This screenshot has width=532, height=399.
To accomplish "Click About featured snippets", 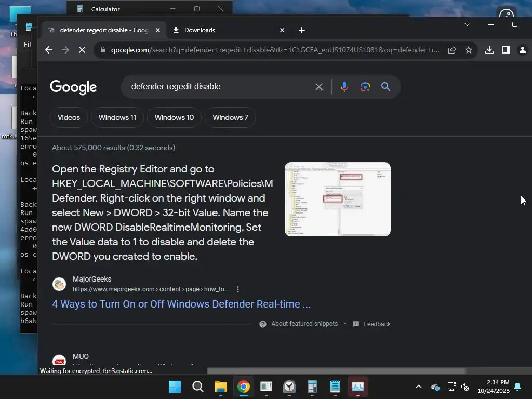I will pyautogui.click(x=304, y=324).
